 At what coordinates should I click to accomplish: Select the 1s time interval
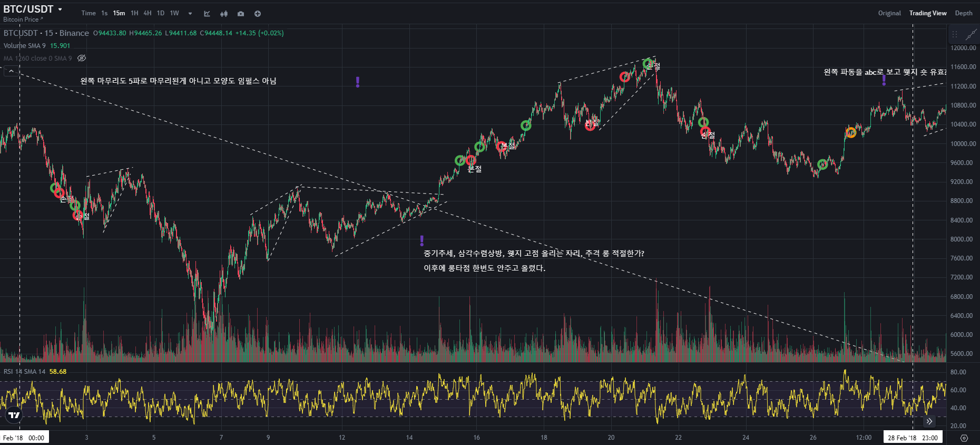(x=104, y=13)
